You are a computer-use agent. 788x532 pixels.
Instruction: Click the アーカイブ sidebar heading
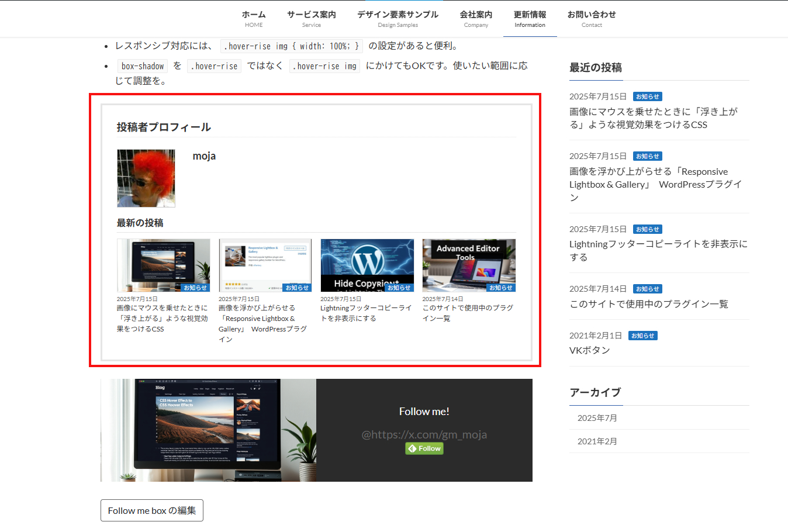(595, 392)
